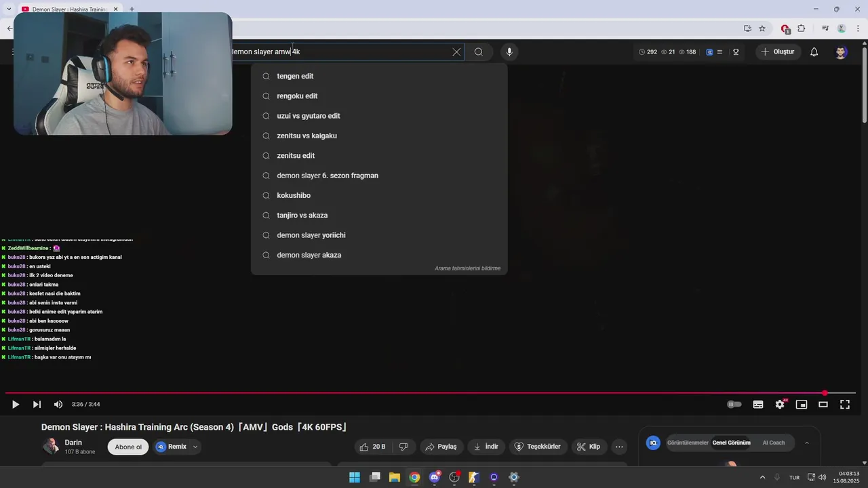Image resolution: width=868 pixels, height=488 pixels.
Task: Switch to Görüntülenmeler tab
Action: [688, 443]
